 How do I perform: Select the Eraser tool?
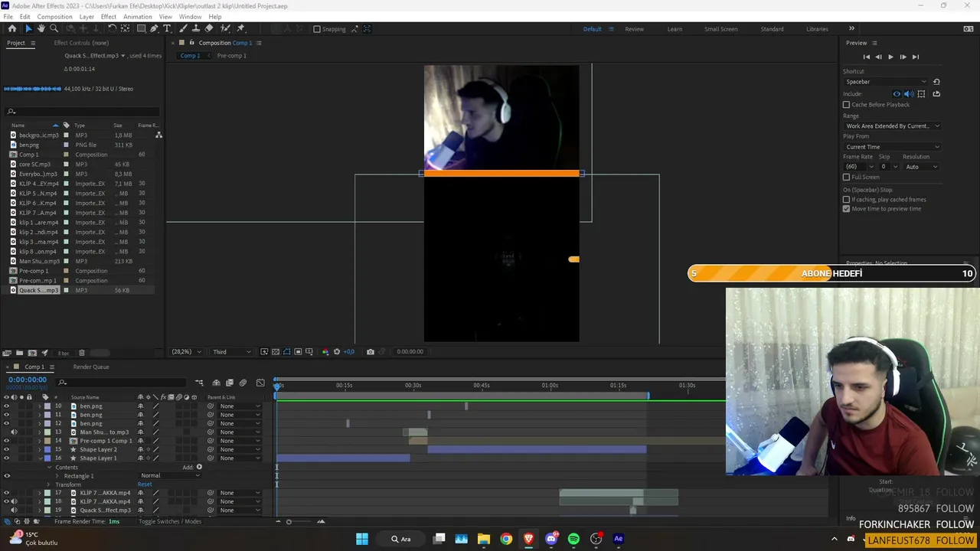[x=208, y=28]
